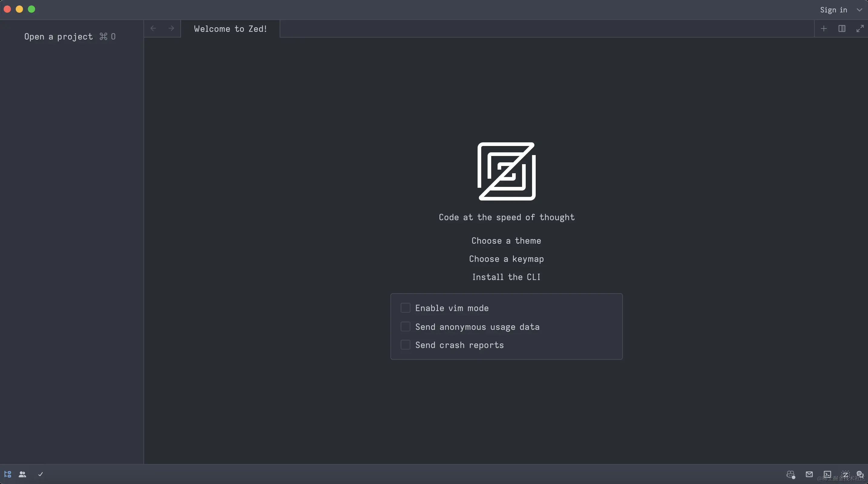Enable vim mode checkbox

click(405, 308)
